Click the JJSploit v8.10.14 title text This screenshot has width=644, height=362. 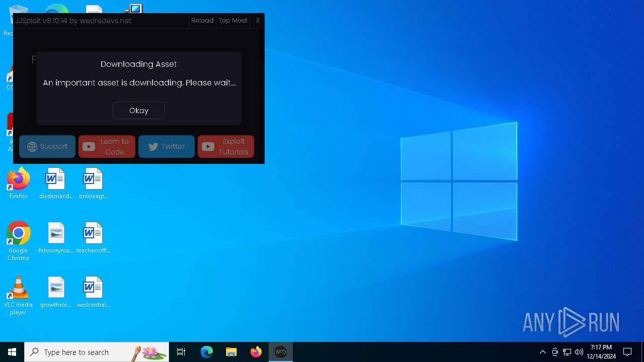[x=73, y=21]
